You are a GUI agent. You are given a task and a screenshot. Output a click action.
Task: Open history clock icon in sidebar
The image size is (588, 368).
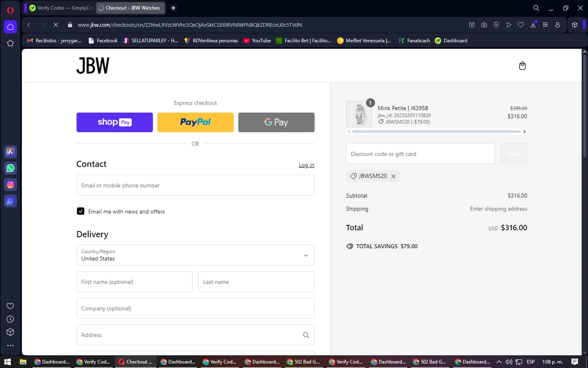point(11,319)
